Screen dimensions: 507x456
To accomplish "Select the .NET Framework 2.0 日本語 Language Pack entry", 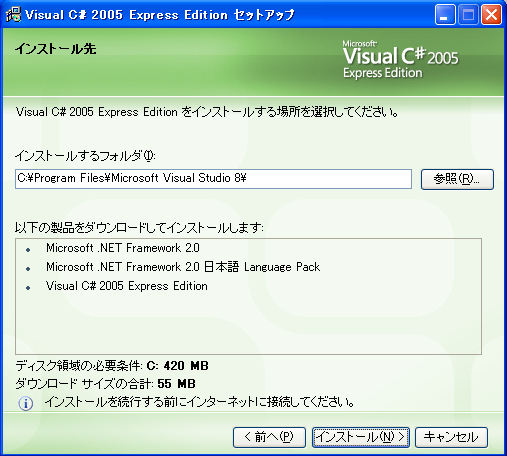I will click(x=183, y=267).
